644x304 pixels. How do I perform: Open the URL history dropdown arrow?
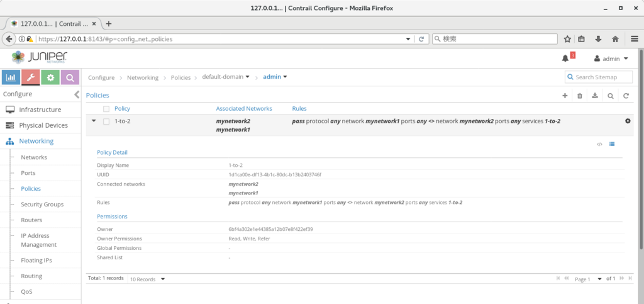408,39
